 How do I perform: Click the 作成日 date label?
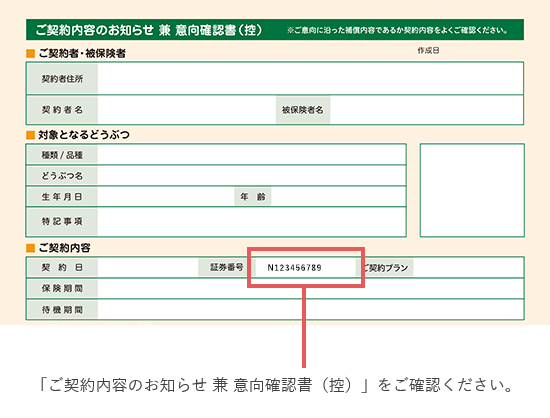pos(428,50)
